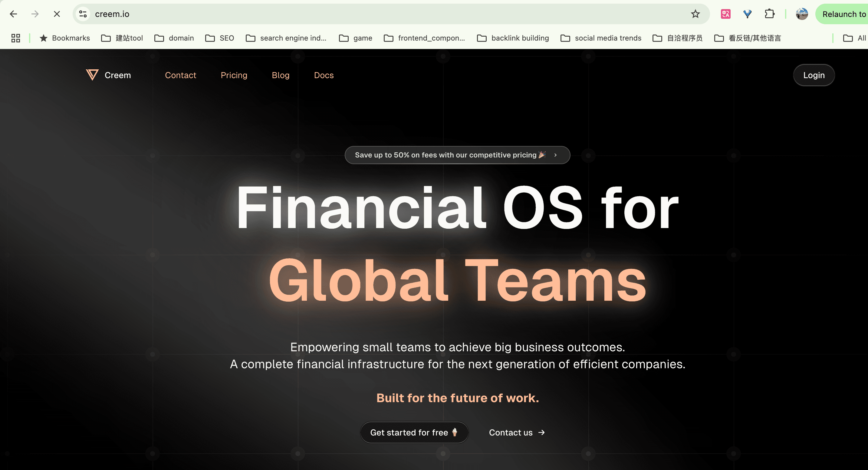Image resolution: width=868 pixels, height=470 pixels.
Task: Click the blue V extension icon
Action: tap(747, 14)
